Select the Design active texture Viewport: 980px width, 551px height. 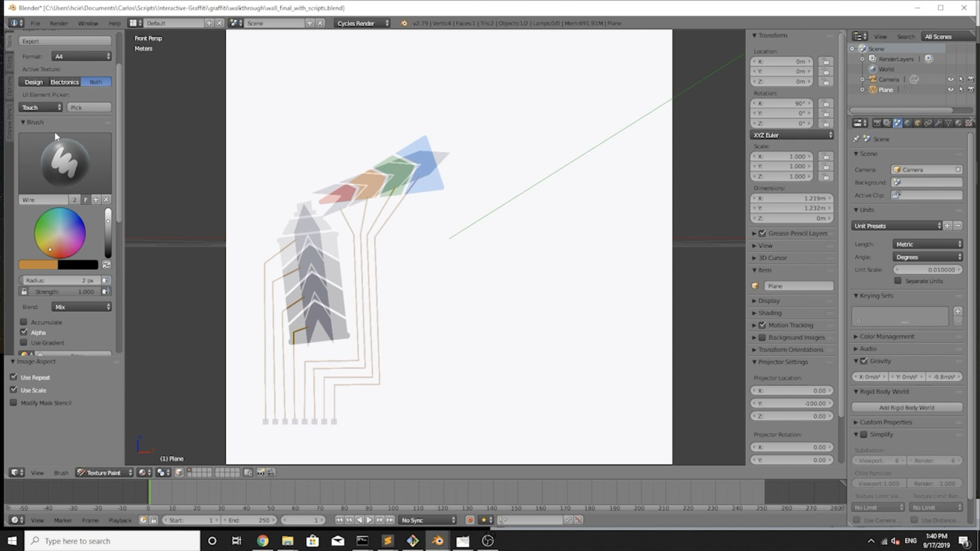coord(34,82)
